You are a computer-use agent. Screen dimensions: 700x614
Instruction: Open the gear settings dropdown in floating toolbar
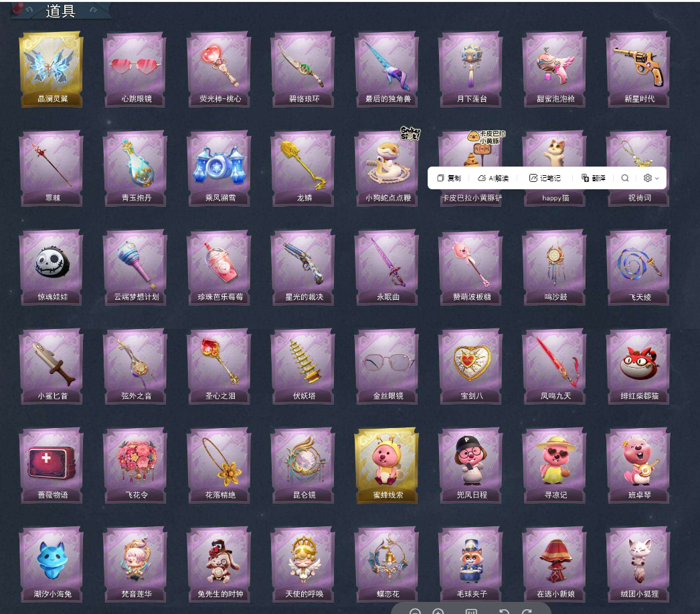point(651,178)
